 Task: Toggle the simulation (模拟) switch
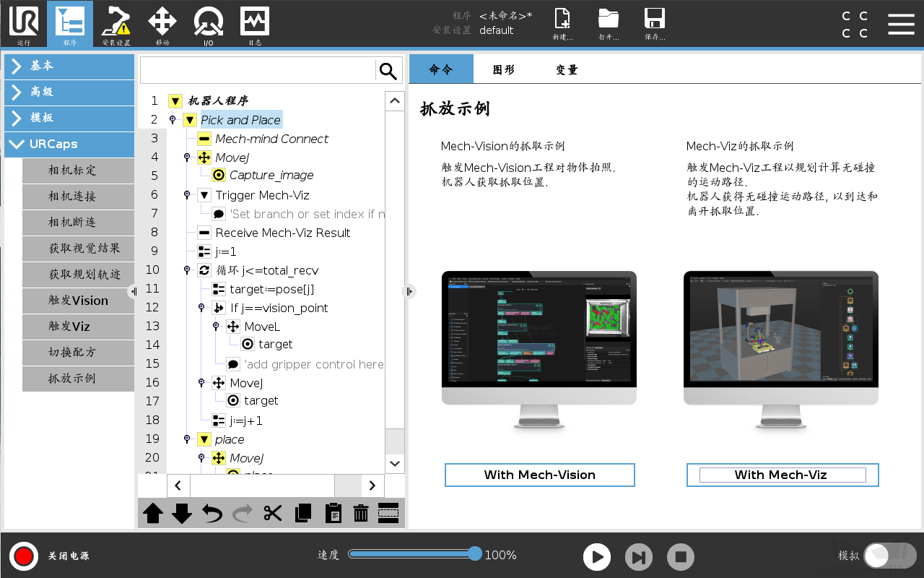click(x=890, y=556)
